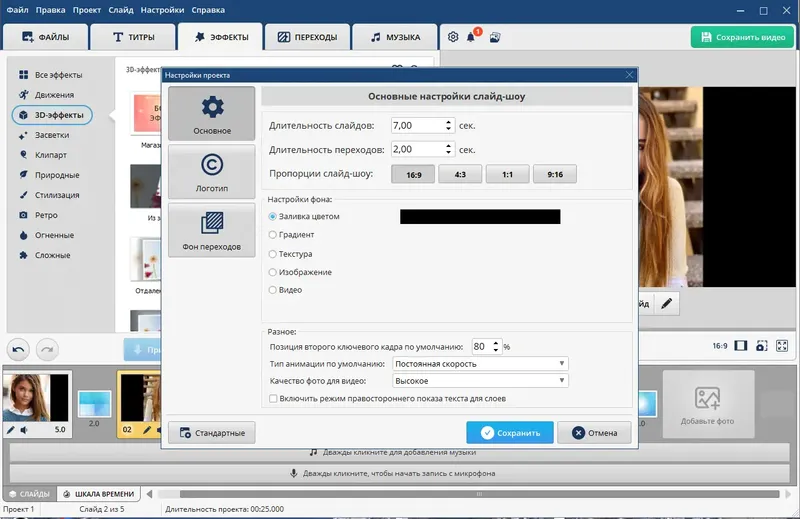
Task: Open the Качество фото для видео dropdown
Action: tap(480, 381)
